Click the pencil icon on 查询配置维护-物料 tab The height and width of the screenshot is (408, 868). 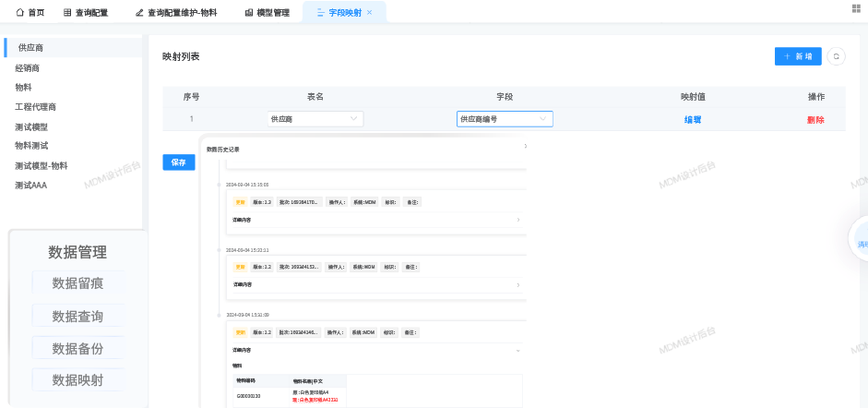139,13
